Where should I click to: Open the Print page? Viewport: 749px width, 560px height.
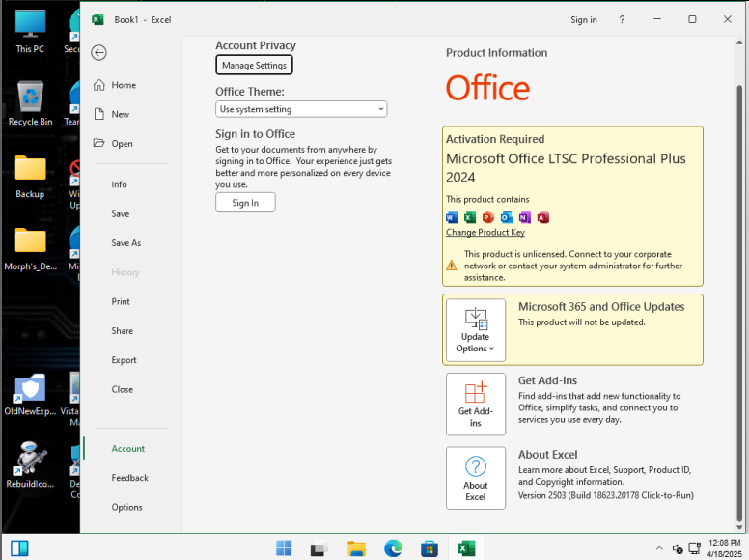[121, 301]
